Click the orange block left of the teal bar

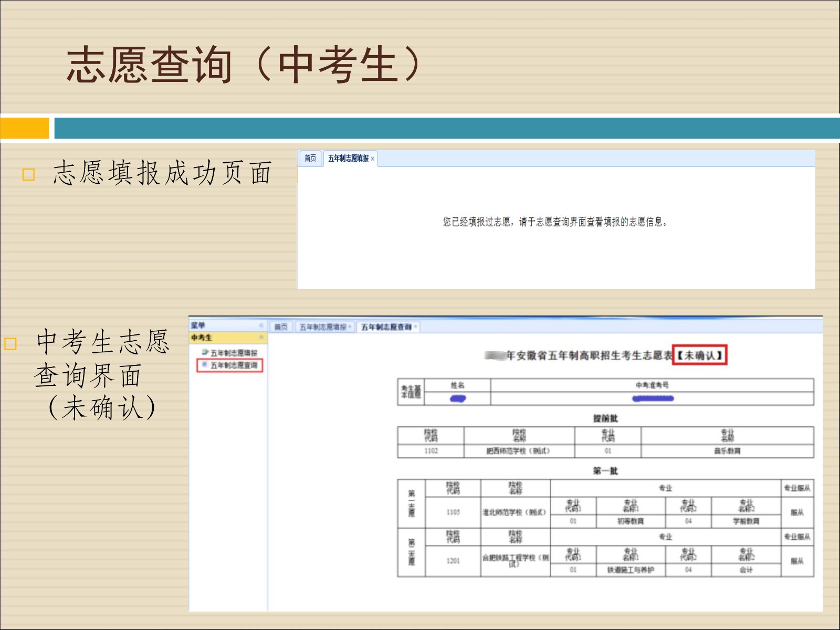tap(25, 128)
